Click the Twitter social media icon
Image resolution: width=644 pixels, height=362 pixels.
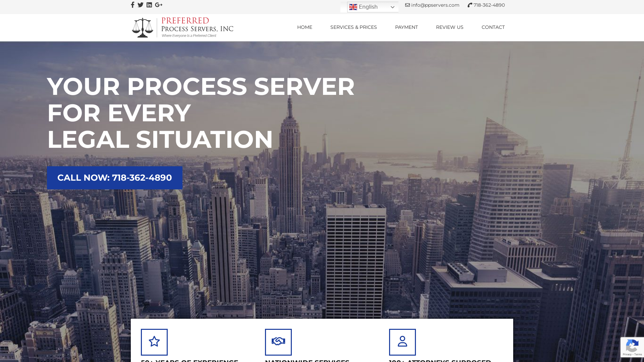(140, 5)
